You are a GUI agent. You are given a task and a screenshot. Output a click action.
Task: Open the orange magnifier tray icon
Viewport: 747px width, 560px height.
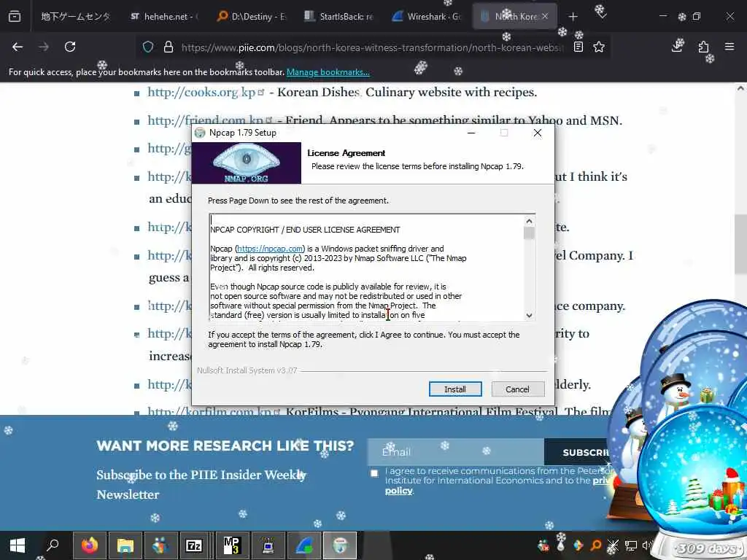pyautogui.click(x=596, y=545)
